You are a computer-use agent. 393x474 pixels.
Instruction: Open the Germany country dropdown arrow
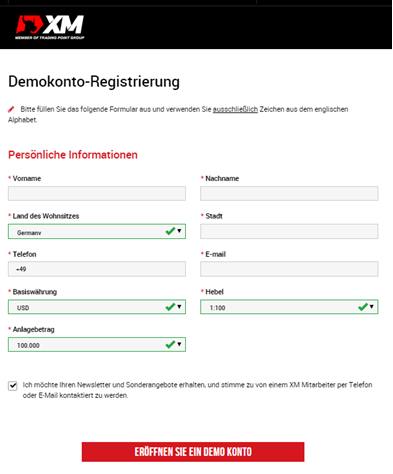(x=179, y=231)
